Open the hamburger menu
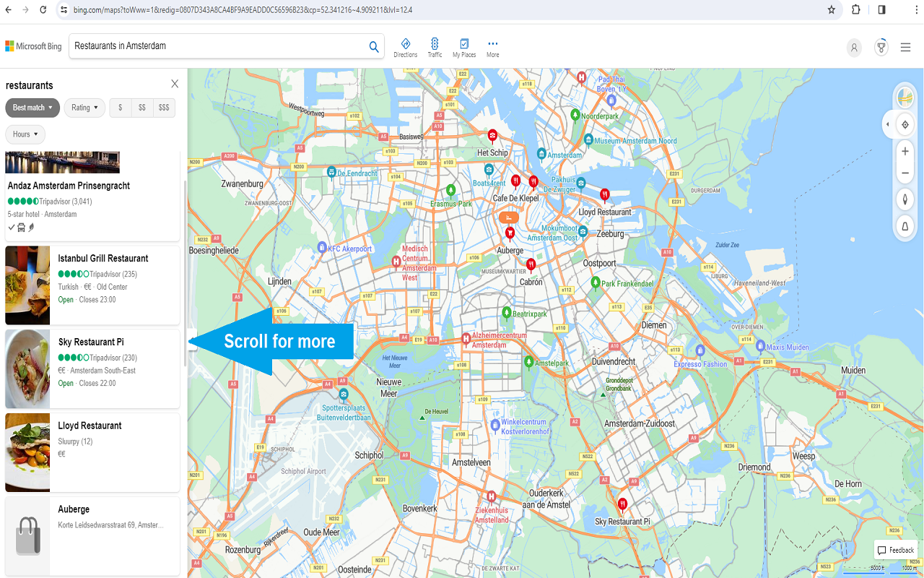 tap(905, 47)
